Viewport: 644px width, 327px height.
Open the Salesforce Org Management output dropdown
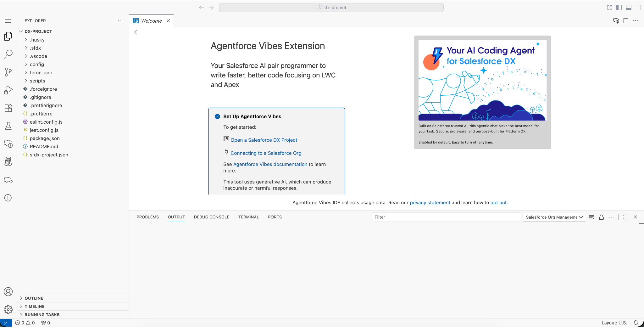pos(554,217)
